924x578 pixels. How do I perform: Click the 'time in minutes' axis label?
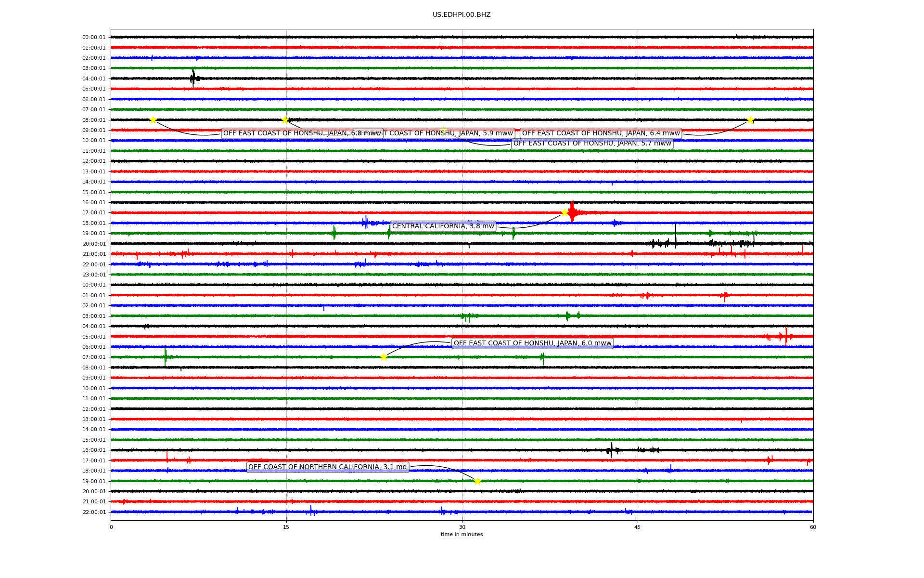coord(462,534)
